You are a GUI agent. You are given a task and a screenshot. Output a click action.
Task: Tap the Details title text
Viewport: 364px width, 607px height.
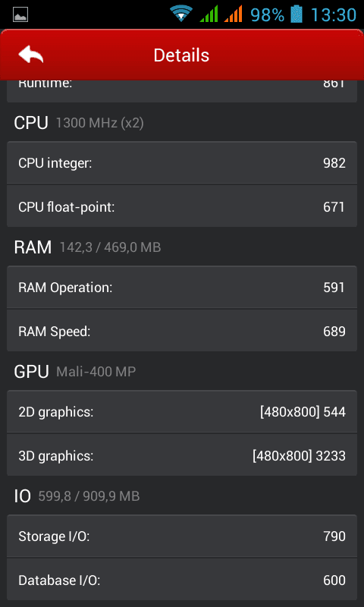181,55
